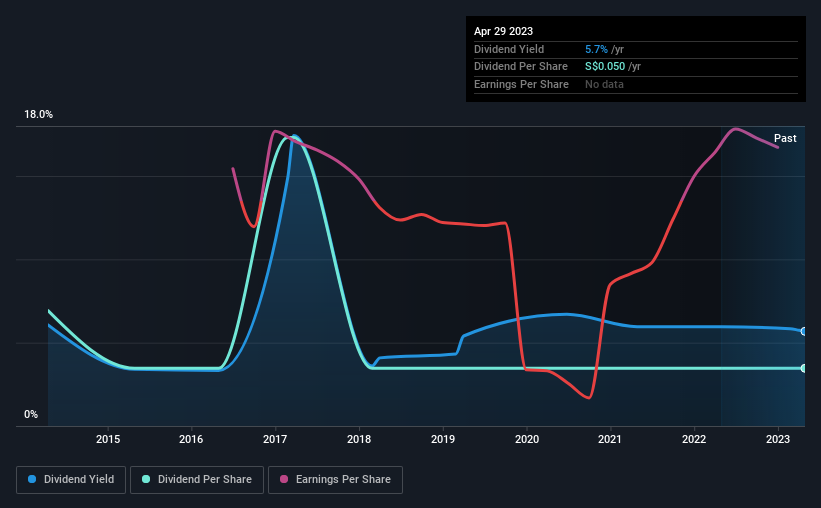Click the Apr 29 2023 tooltip date
821x508 pixels.
pos(503,31)
